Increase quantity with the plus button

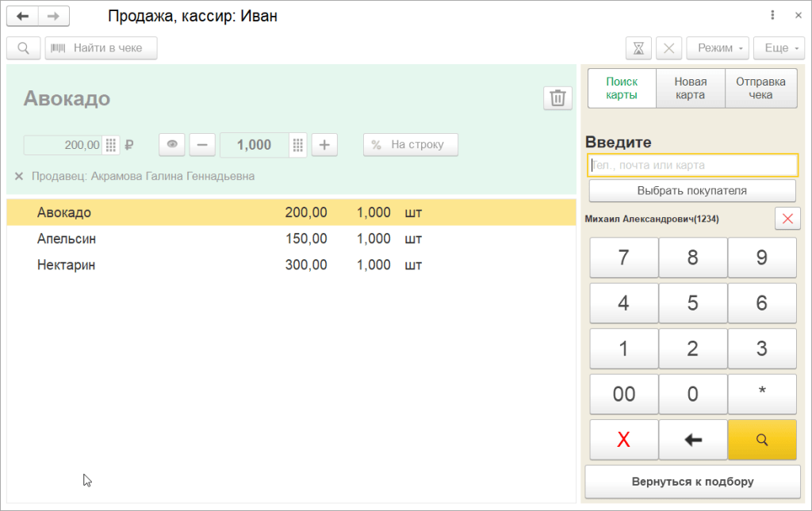(324, 145)
